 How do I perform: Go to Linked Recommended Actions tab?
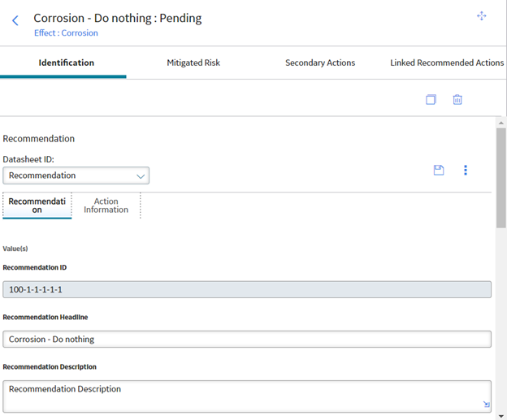pyautogui.click(x=447, y=63)
